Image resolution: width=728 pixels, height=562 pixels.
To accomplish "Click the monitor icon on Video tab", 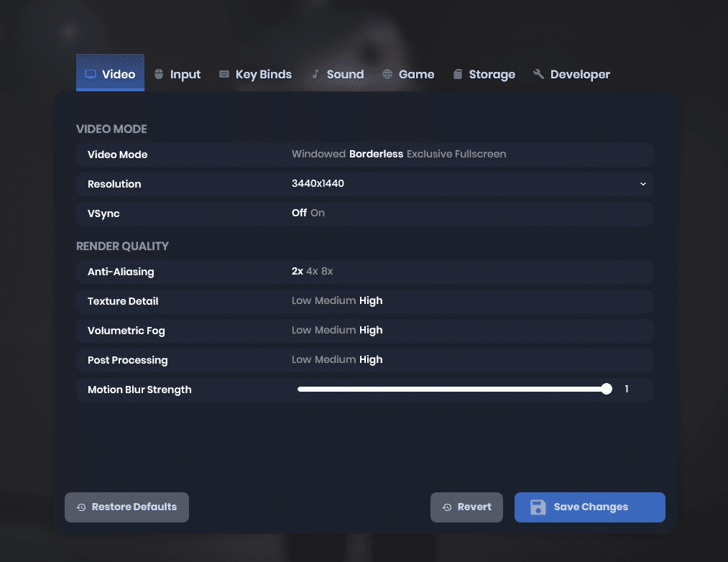I will tap(91, 74).
